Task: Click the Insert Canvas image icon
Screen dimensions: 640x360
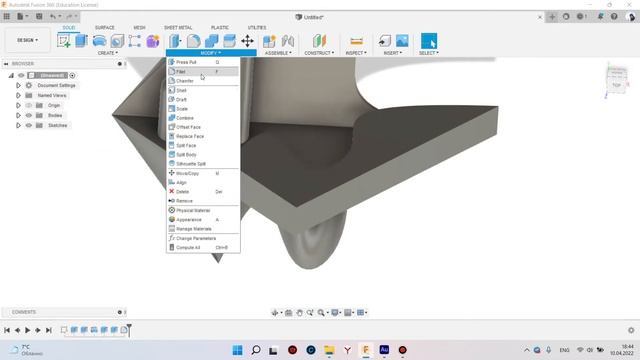Action: click(402, 41)
